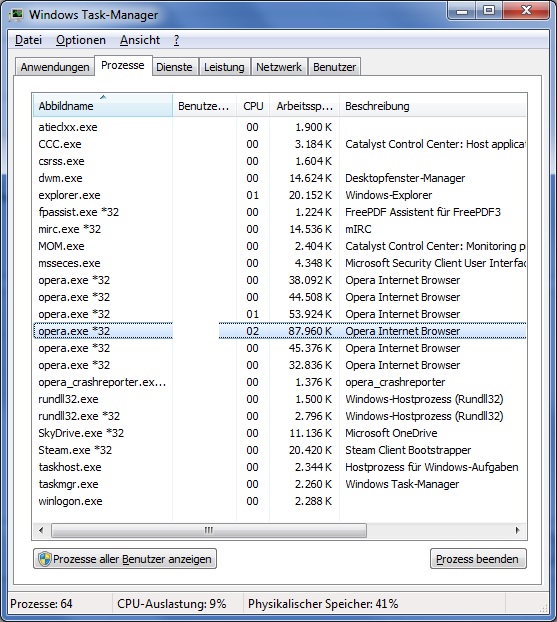Sort by Beschreibung column header
Image resolution: width=557 pixels, height=622 pixels.
click(x=433, y=106)
